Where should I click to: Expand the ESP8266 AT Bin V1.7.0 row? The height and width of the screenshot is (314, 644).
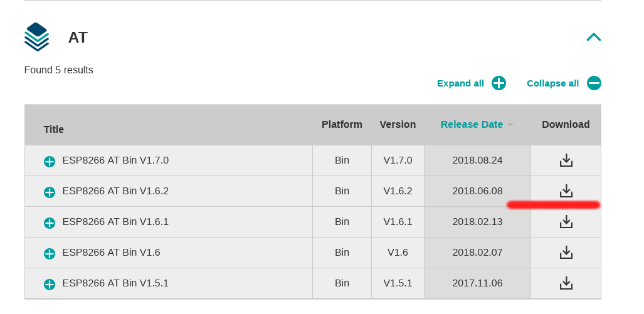[x=50, y=162]
